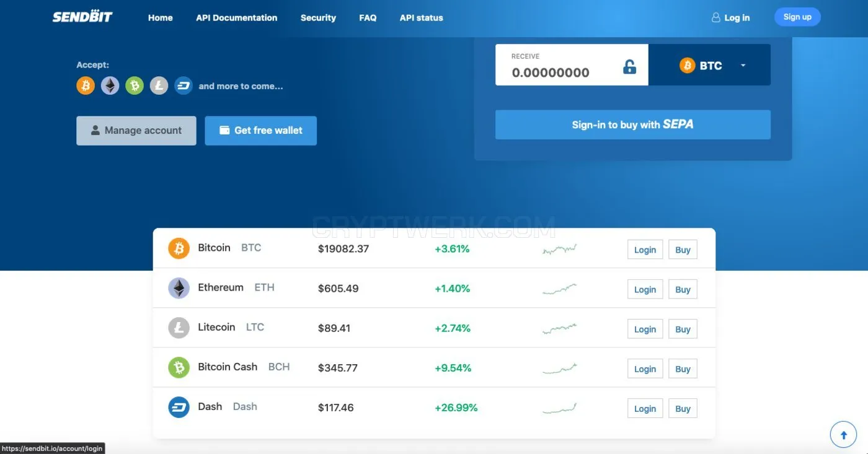Click Buy in the Dash row
This screenshot has height=454, width=868.
pos(683,408)
